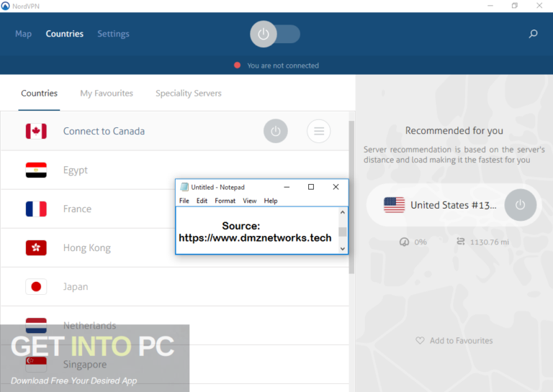Select the Countries item in top navigation
The image size is (553, 392).
65,34
